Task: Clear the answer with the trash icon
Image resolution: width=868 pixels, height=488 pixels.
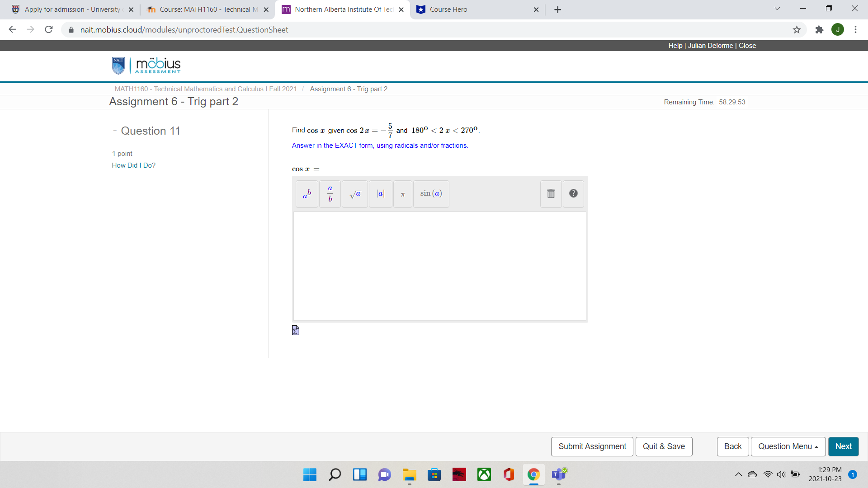Action: [551, 193]
